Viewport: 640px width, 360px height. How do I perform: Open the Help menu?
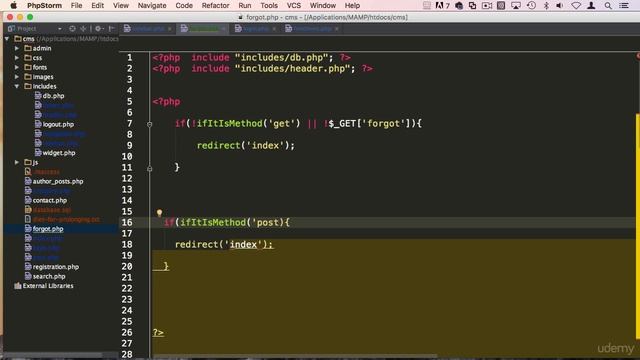tap(352, 6)
